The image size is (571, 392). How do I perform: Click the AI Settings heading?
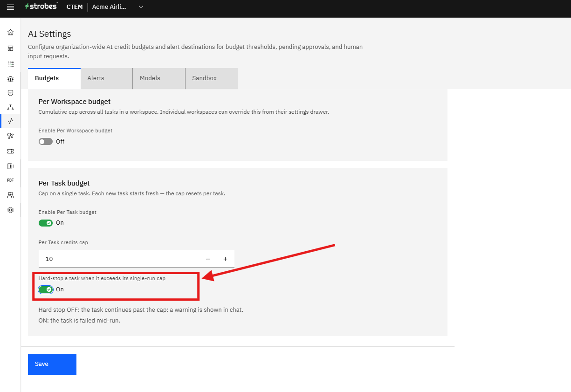[49, 34]
